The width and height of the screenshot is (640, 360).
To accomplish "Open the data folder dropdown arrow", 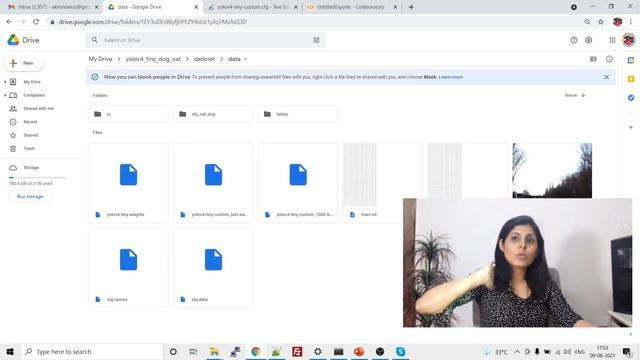I will click(245, 59).
